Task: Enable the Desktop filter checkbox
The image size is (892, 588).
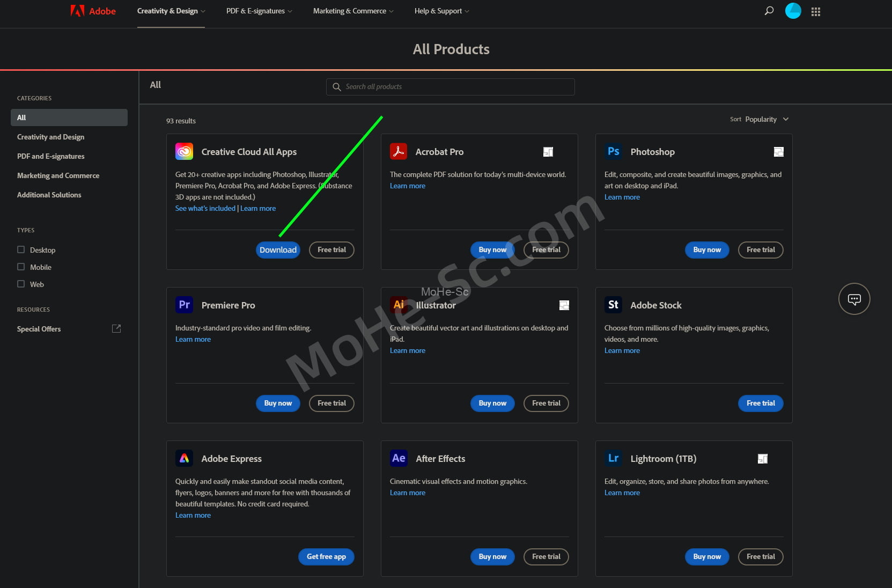Action: (x=20, y=249)
